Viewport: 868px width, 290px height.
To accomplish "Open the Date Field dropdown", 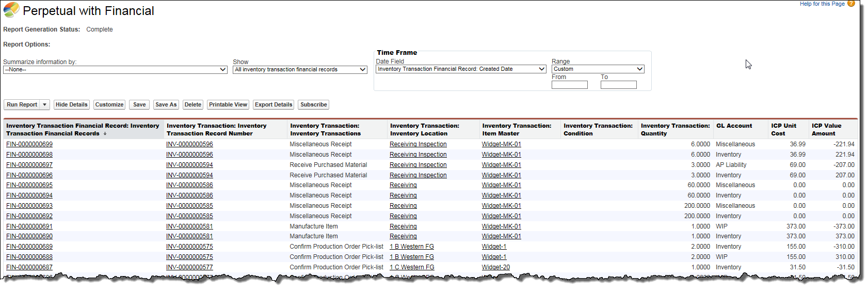I will click(461, 69).
